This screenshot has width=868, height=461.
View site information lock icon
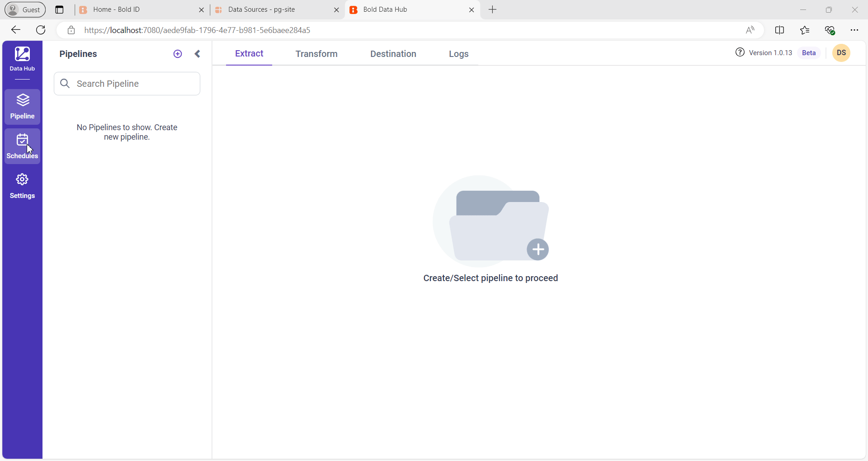[71, 30]
